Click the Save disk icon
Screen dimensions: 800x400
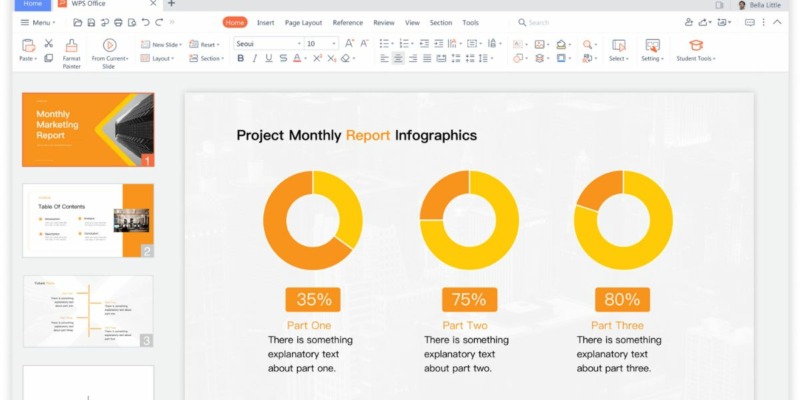91,22
